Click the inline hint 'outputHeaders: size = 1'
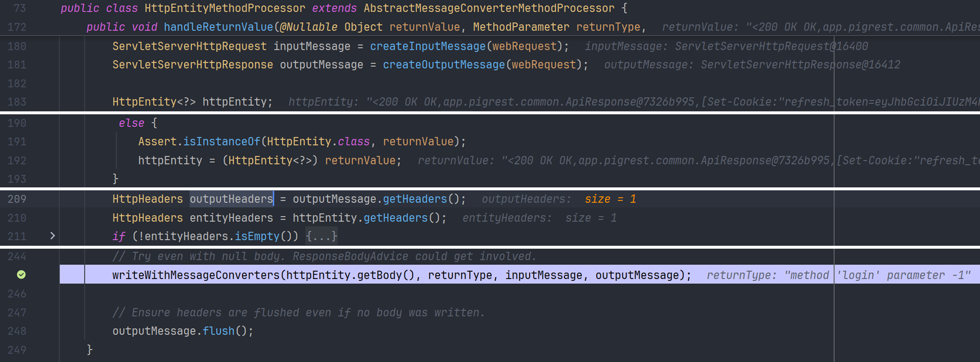This screenshot has width=980, height=362. [558, 199]
